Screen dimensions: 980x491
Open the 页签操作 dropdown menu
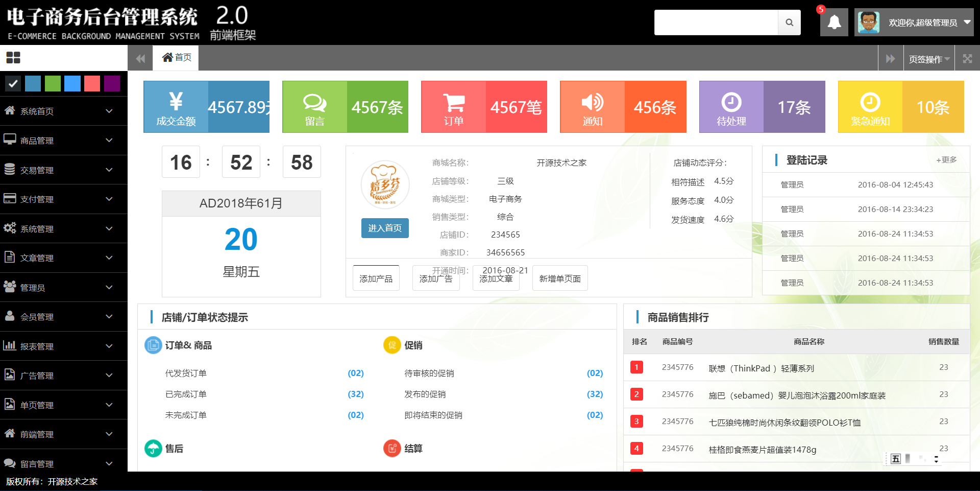927,58
